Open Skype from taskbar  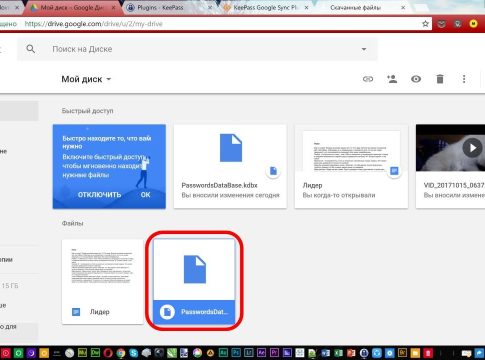pos(134,353)
